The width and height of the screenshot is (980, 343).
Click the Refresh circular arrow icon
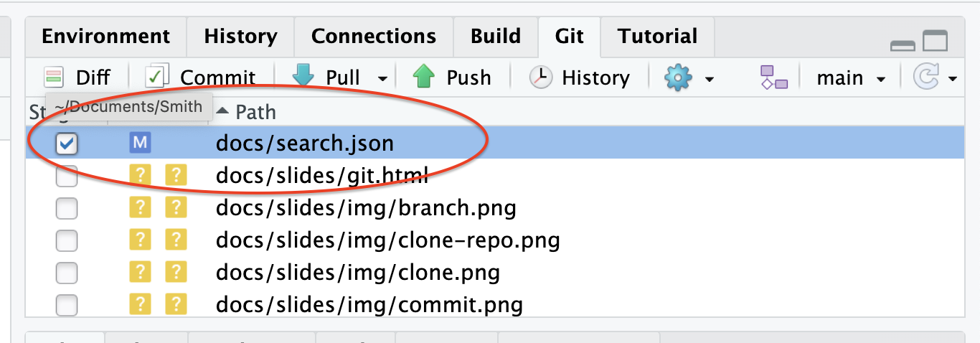click(x=926, y=77)
